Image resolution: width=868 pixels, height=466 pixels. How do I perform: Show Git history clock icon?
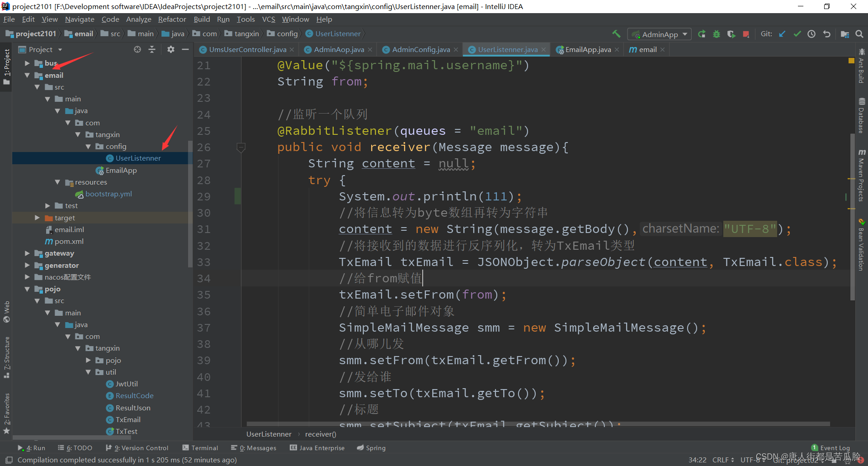[x=811, y=34]
